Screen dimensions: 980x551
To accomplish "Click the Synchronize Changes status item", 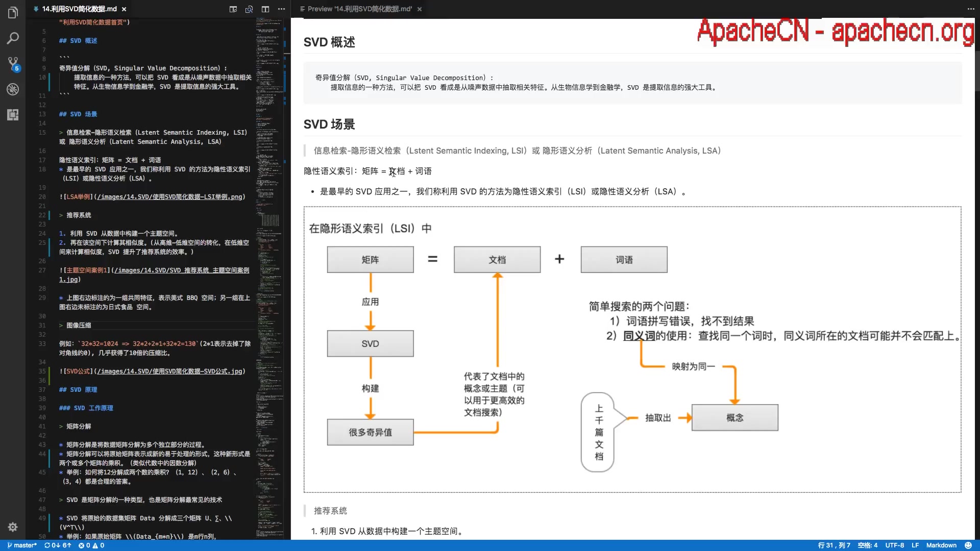I will pos(58,545).
